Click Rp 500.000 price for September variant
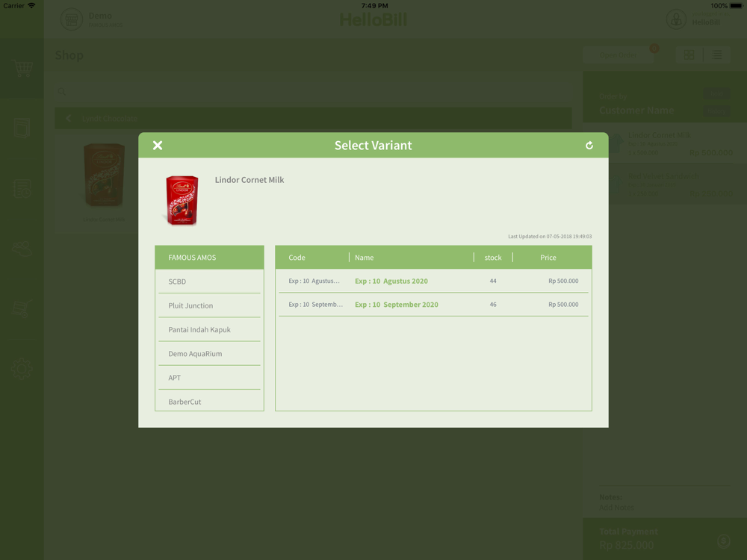 click(563, 305)
